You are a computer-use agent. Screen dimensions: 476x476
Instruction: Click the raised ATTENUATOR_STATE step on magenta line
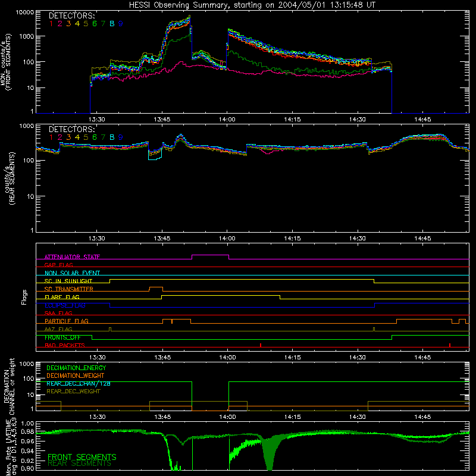(211, 255)
